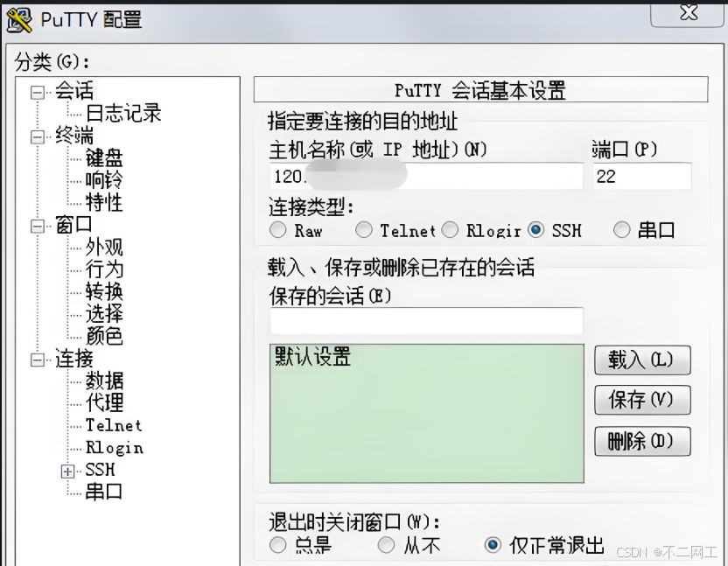Image resolution: width=728 pixels, height=566 pixels.
Task: Close the PuTTY configuration window
Action: [x=689, y=14]
